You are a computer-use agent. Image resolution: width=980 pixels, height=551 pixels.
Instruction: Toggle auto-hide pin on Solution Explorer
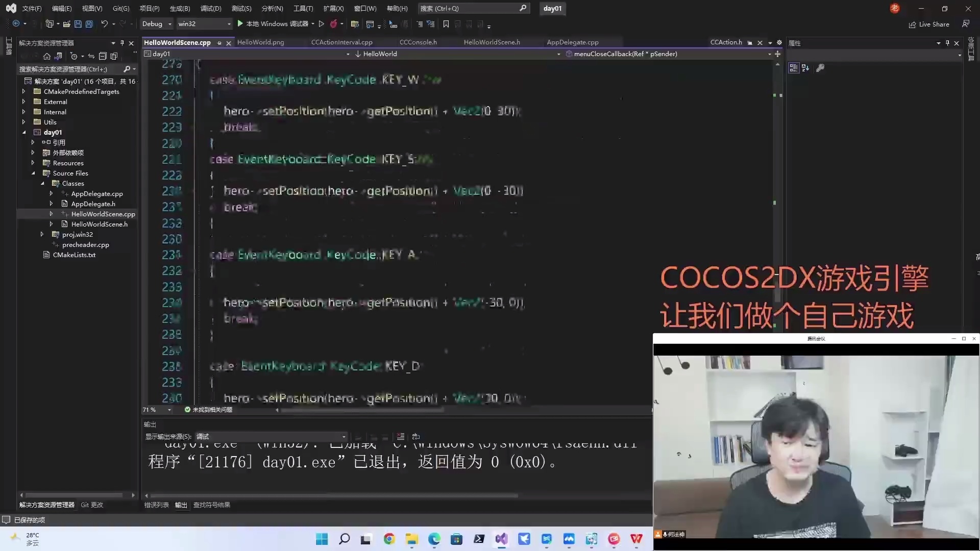click(x=122, y=43)
